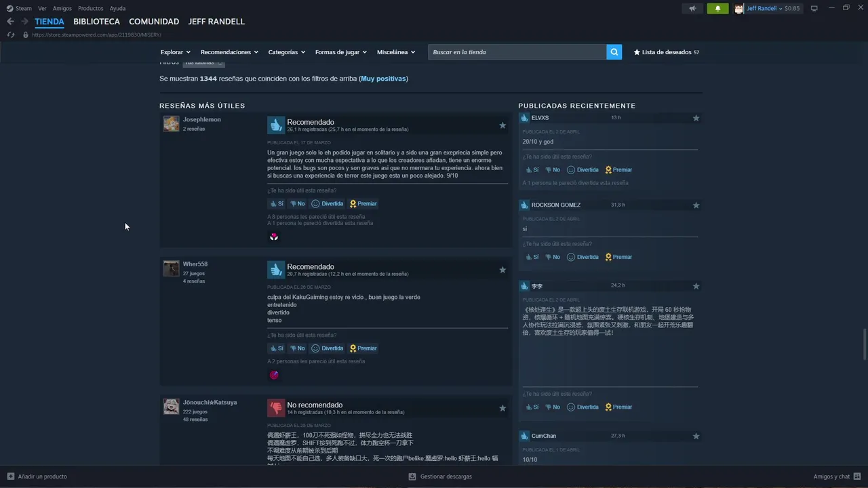Click the Buscar en la tienda field
The image size is (868, 488).
(x=517, y=52)
